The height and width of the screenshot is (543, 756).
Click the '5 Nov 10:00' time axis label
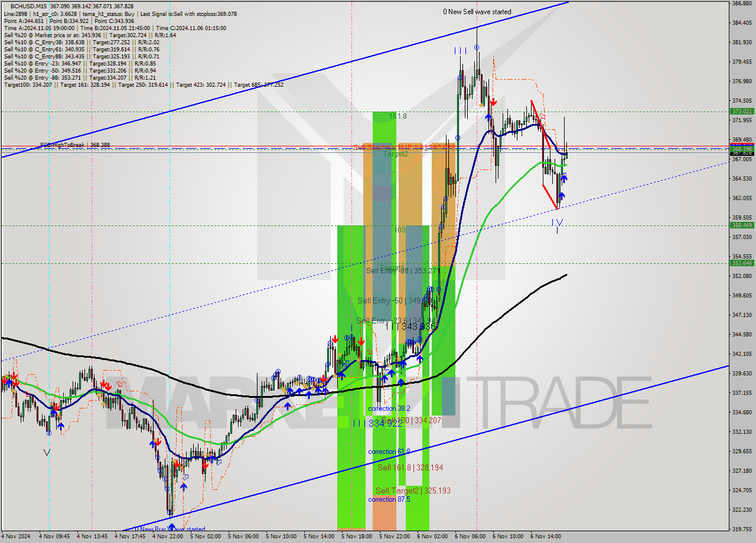(281, 537)
